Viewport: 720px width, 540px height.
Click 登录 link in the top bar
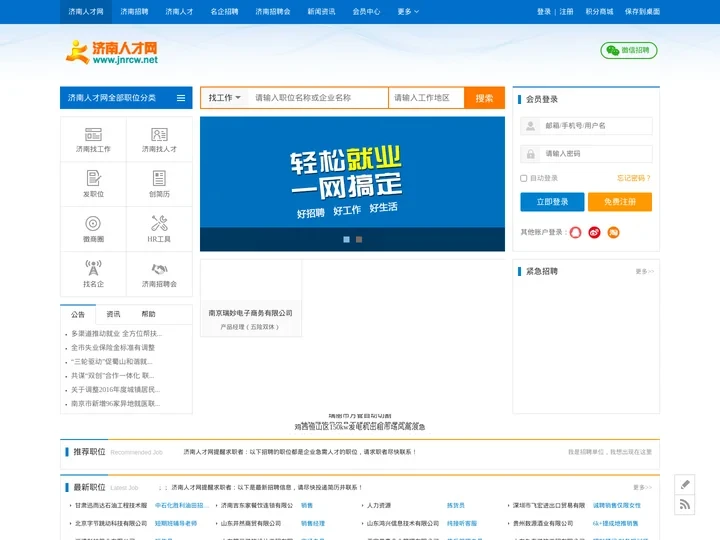544,11
